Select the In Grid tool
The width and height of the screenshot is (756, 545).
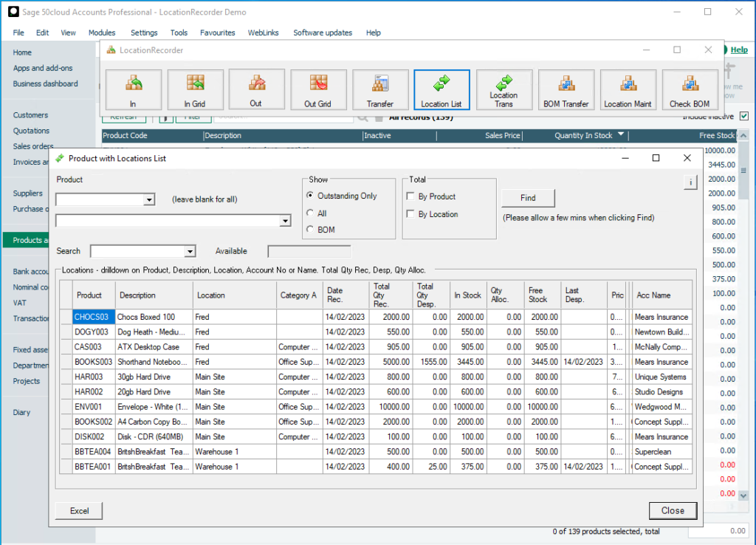click(195, 89)
